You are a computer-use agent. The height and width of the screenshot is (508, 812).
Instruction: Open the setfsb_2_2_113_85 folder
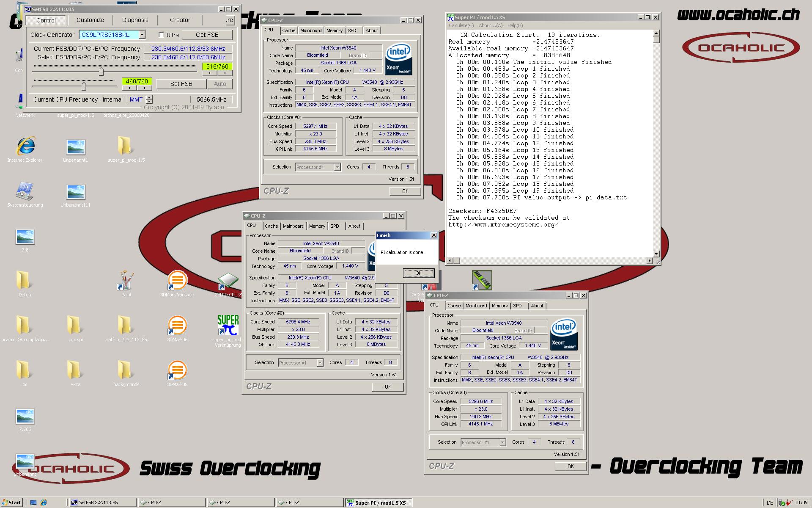click(x=125, y=325)
